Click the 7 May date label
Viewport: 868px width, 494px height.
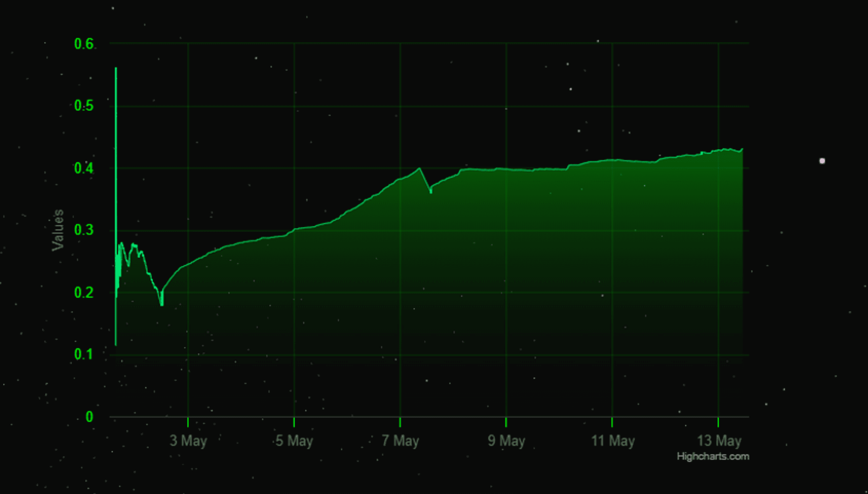point(400,441)
